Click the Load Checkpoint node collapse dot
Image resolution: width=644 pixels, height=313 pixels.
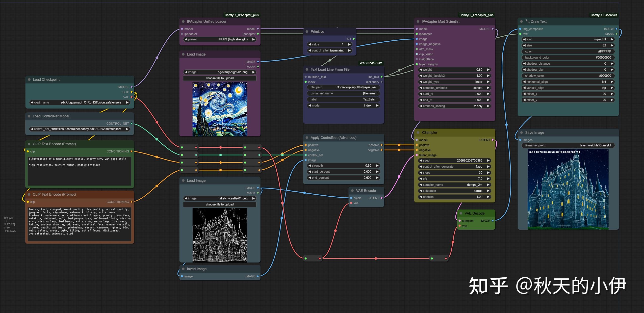click(29, 80)
